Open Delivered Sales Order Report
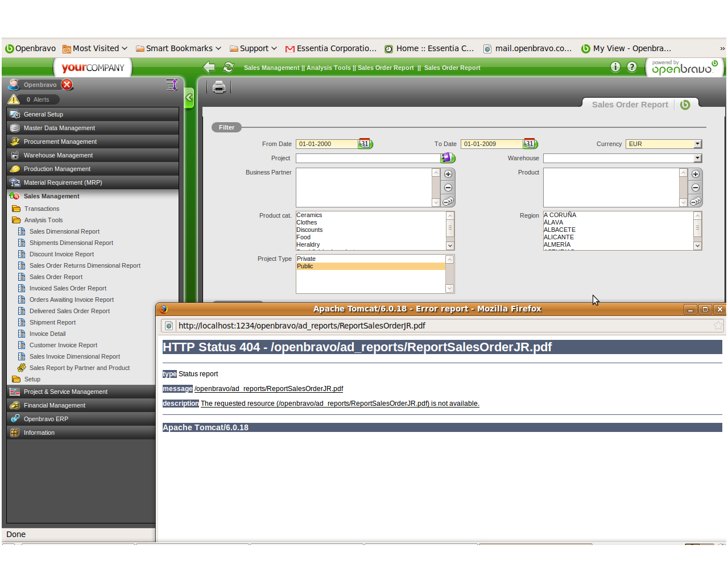Screen dimensions: 728x582 click(69, 311)
